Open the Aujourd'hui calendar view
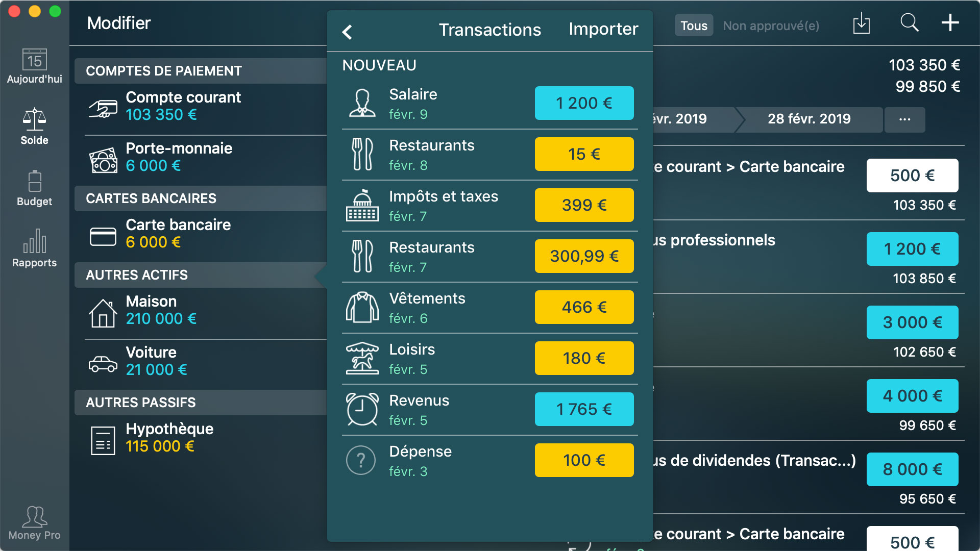This screenshot has height=551, width=980. (x=34, y=66)
